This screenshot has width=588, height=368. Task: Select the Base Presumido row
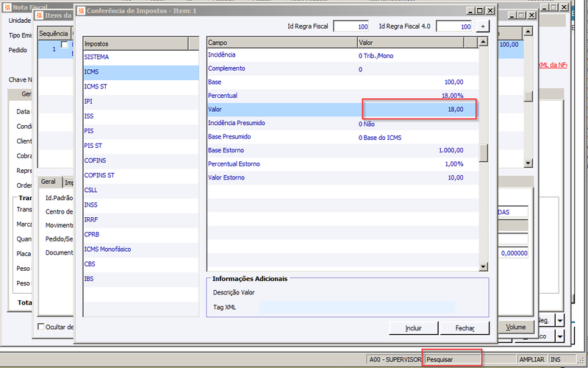[x=343, y=137]
